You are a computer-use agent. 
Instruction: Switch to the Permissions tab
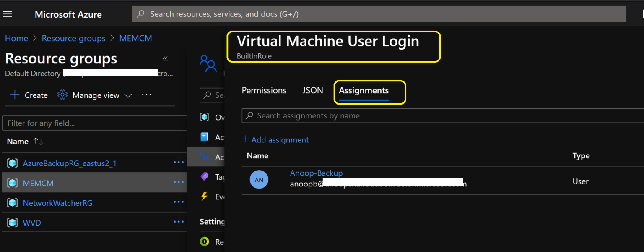pos(264,91)
